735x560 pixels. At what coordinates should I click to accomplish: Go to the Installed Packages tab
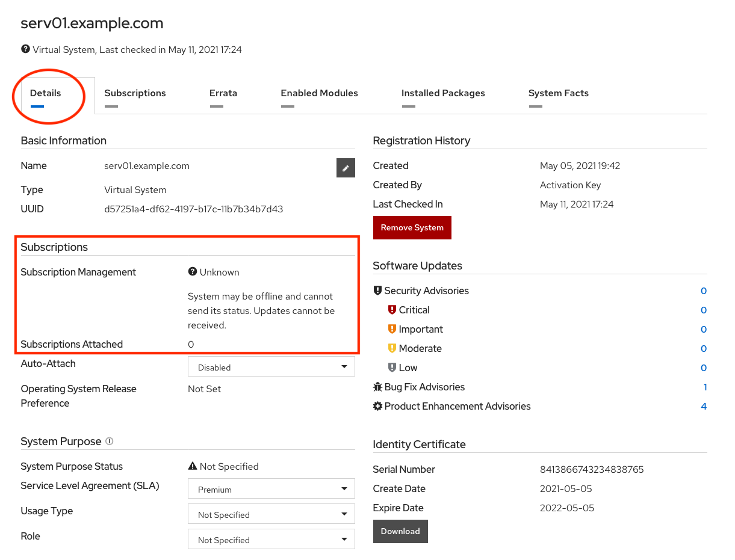(x=443, y=93)
